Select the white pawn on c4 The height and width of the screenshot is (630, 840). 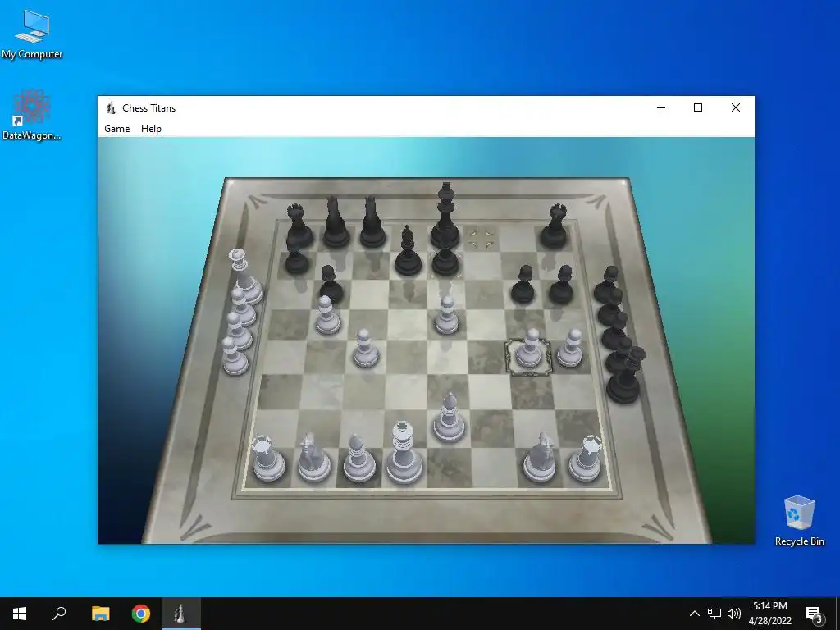click(x=366, y=349)
